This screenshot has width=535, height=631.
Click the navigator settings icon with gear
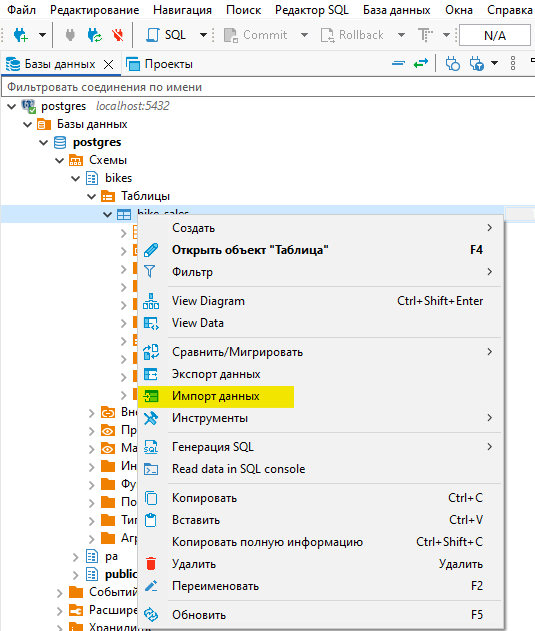477,64
